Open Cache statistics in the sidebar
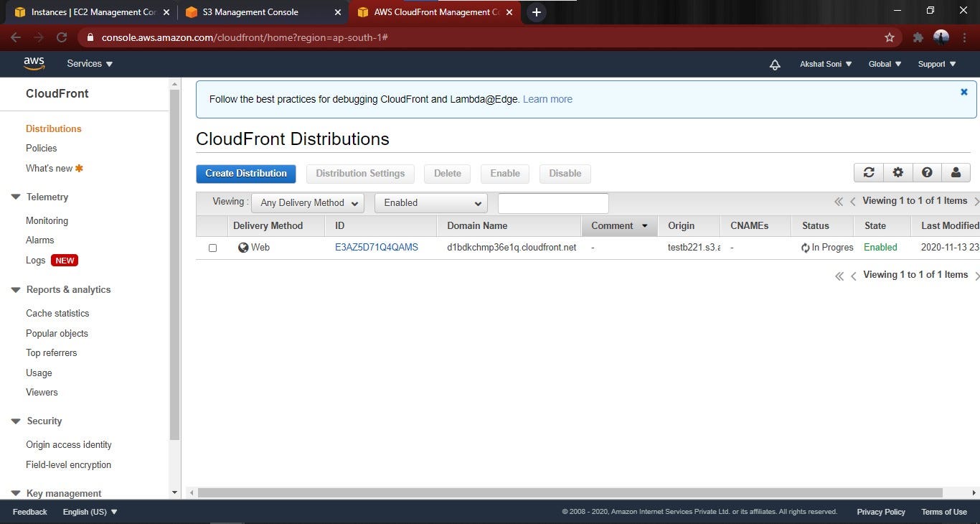 [x=57, y=313]
